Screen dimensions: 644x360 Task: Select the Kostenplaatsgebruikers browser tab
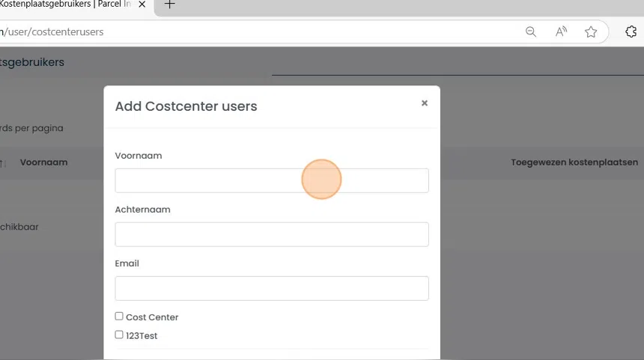point(67,4)
